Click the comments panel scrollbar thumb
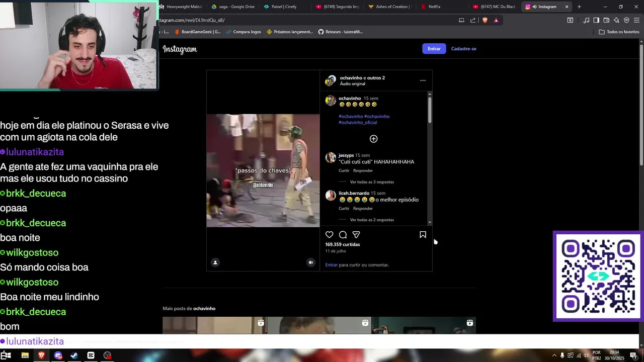 tap(430, 110)
